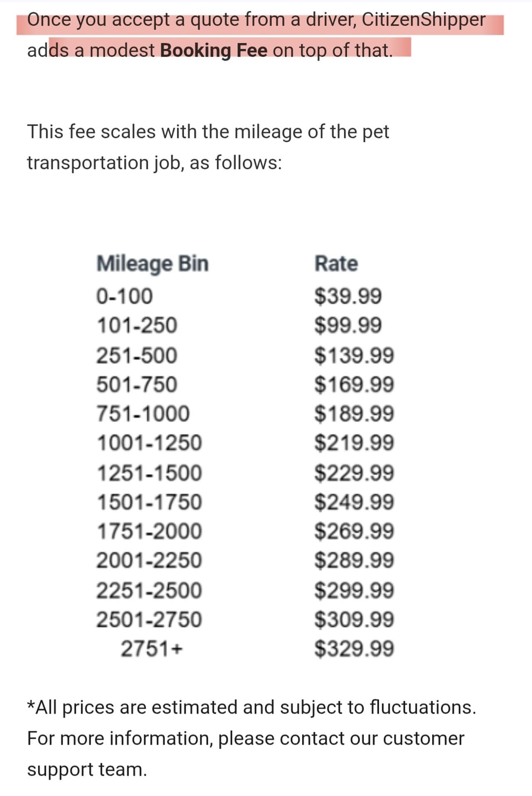Select the 1001-1250 mileage bin
This screenshot has height=796, width=532.
pyautogui.click(x=149, y=442)
